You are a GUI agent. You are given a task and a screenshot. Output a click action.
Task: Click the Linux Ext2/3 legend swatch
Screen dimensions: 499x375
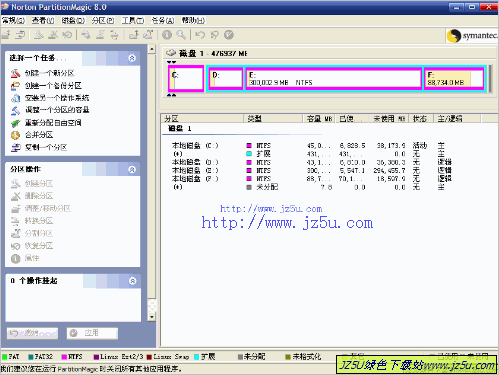(96, 357)
